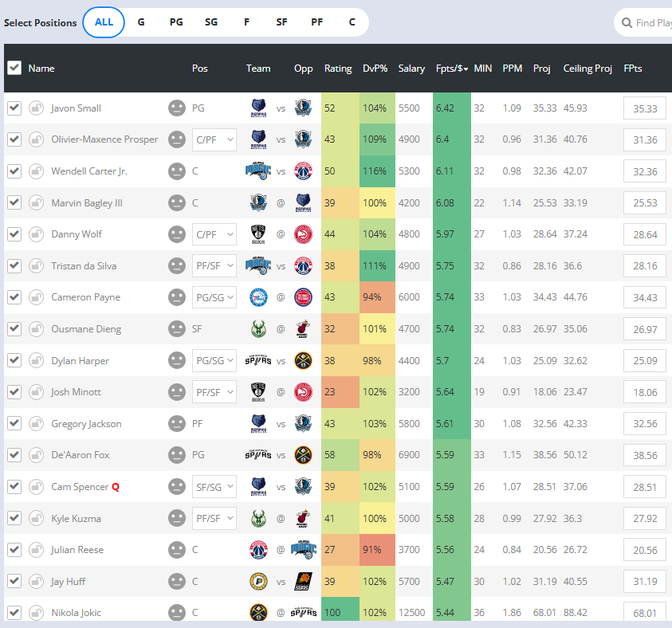Deselect the Kyle Kuzma row checkbox
The width and height of the screenshot is (672, 628).
14,518
